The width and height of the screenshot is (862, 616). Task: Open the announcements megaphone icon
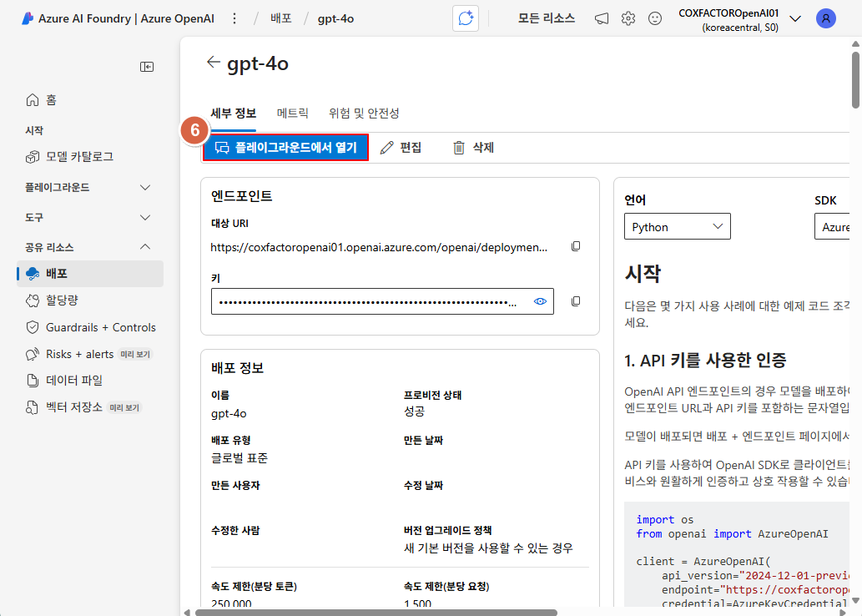[602, 18]
